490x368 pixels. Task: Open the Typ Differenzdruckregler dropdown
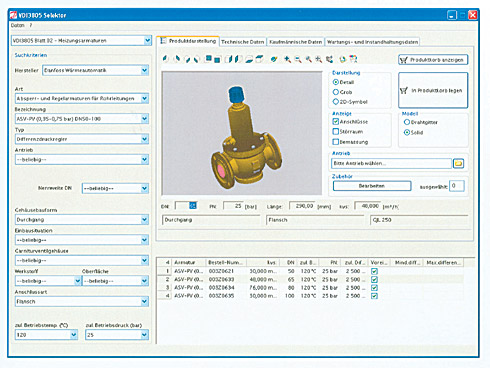(x=144, y=139)
